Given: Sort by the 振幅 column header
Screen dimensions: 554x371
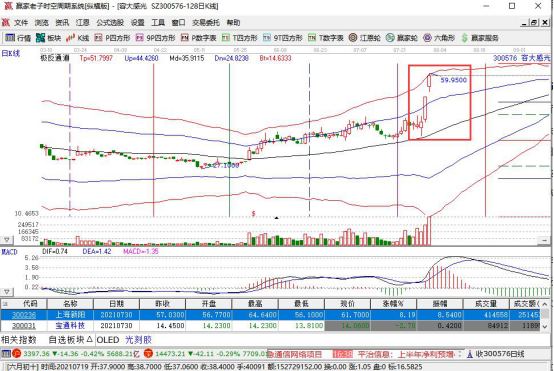Looking at the screenshot, I should (x=440, y=304).
